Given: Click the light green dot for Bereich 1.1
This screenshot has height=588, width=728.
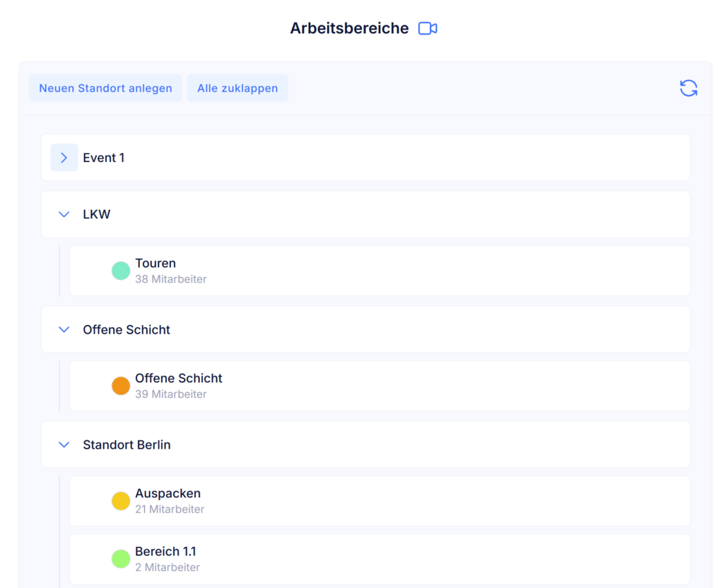Looking at the screenshot, I should click(121, 559).
